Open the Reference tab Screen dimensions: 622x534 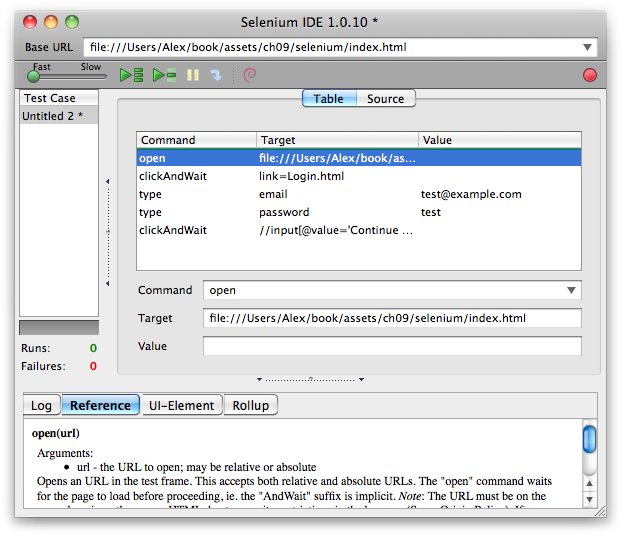tap(100, 405)
